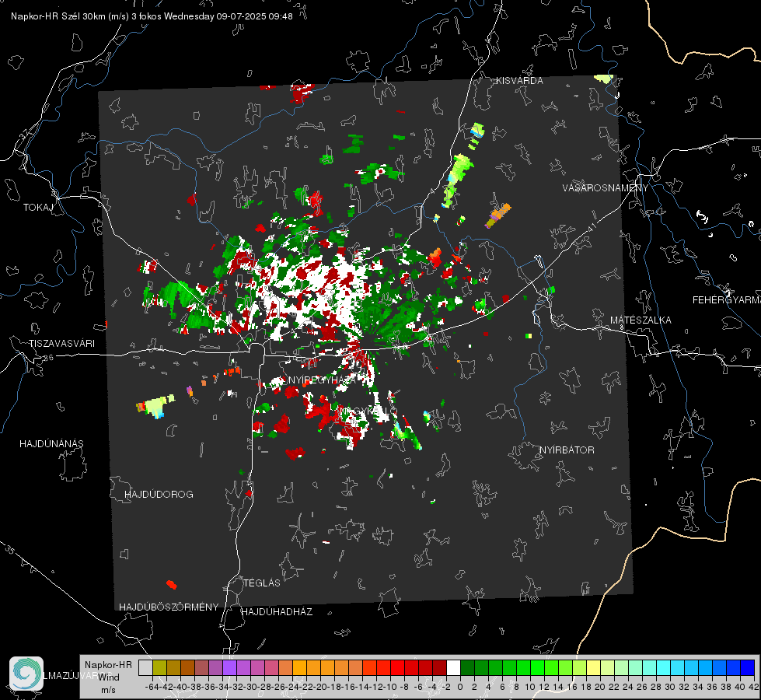Viewport: 761px width, 700px height.
Task: Select the HAJDÚBÖSZÖRMÉNY city label
Action: point(169,607)
